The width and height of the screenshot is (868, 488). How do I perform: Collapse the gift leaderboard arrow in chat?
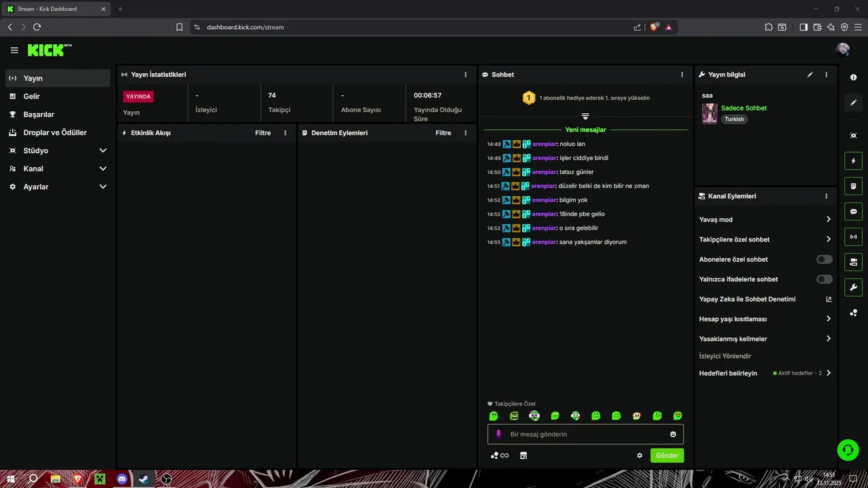click(x=585, y=117)
